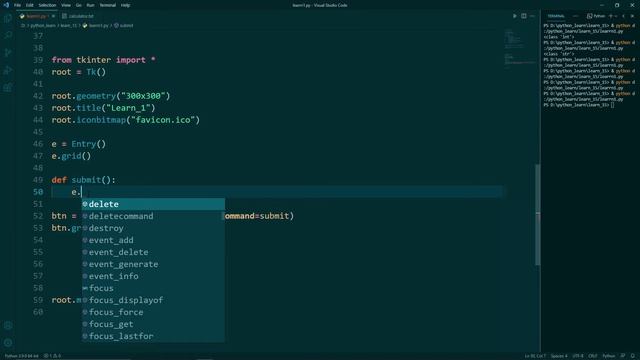Select 'deletecommand' autocomplete suggestion
This screenshot has width=640, height=360.
[153, 216]
